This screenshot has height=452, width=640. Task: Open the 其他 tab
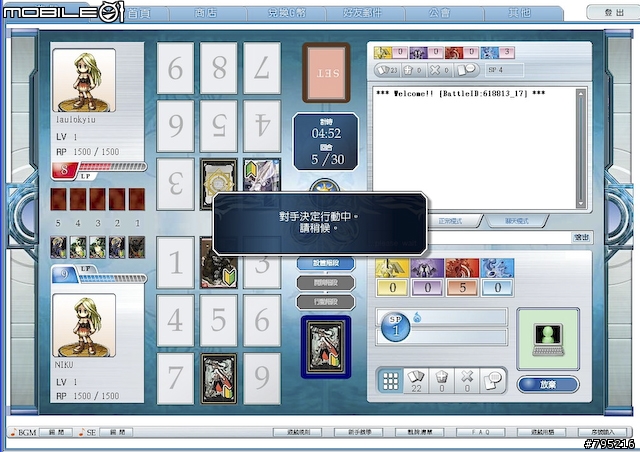pyautogui.click(x=519, y=13)
